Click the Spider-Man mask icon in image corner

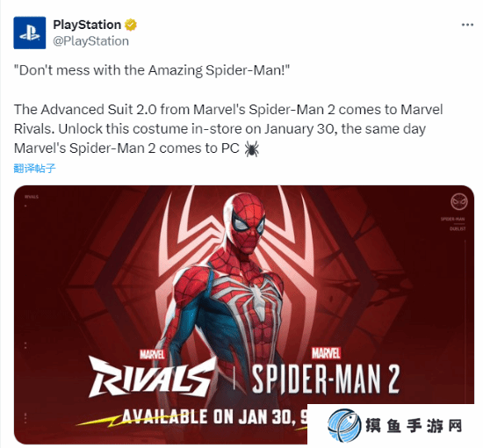(459, 202)
